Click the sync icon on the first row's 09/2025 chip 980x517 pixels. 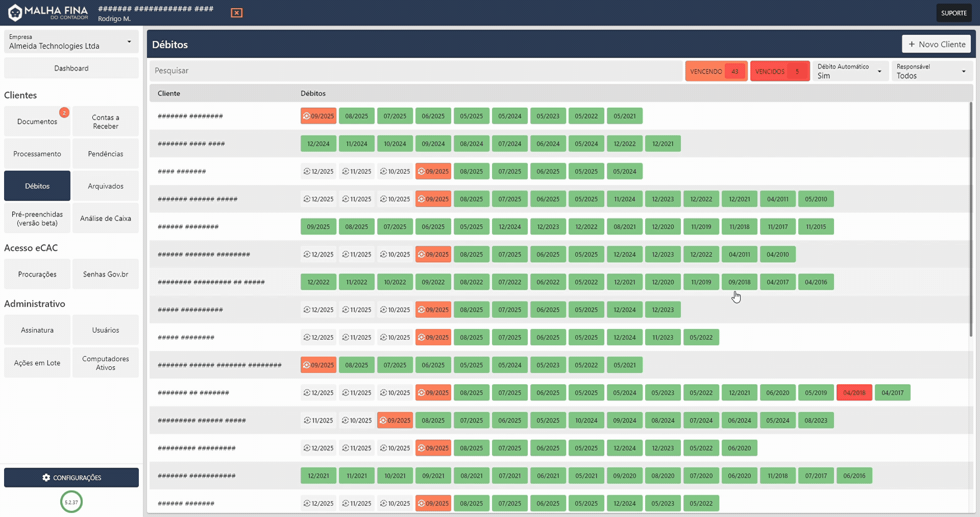pos(307,116)
